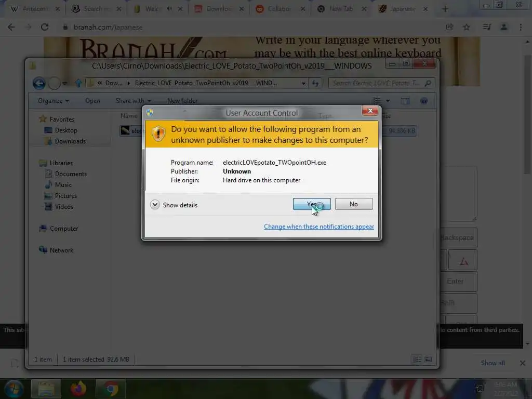Screen dimensions: 532x399
Task: Select Network in the navigation pane
Action: [61, 250]
